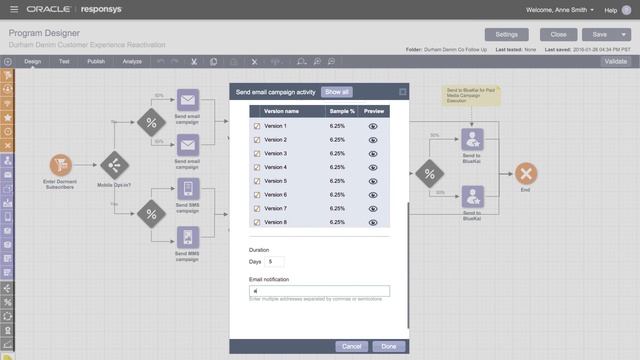Click the Cut scissors toolbar icon

click(194, 62)
